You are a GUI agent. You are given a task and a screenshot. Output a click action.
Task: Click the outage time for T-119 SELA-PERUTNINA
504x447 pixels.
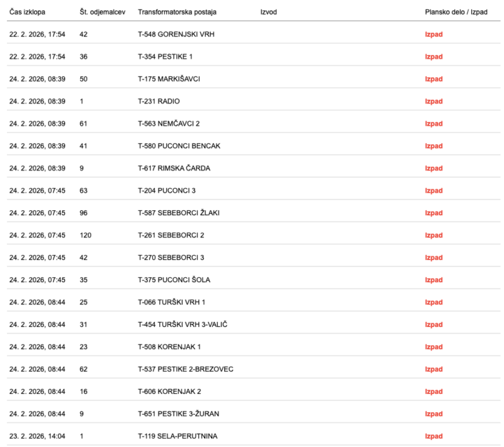37,437
